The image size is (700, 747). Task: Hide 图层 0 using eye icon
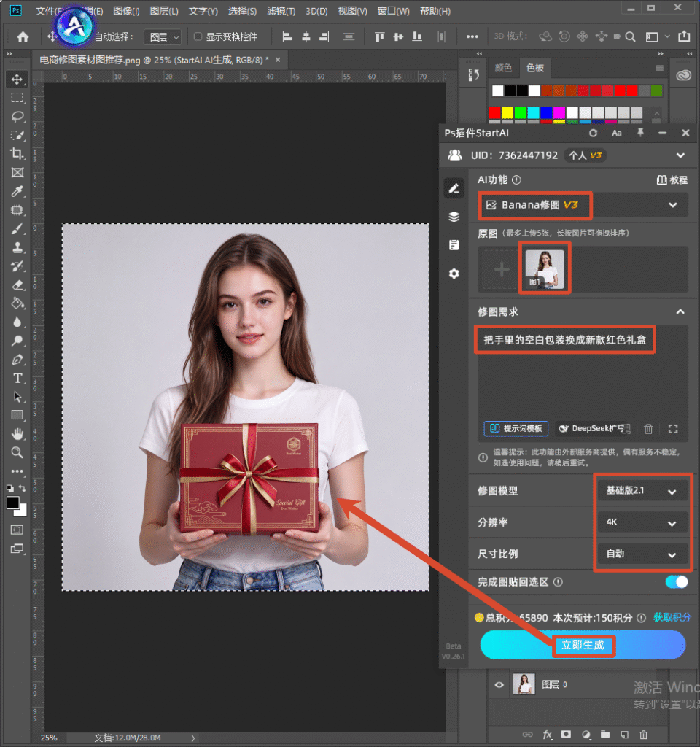point(499,684)
